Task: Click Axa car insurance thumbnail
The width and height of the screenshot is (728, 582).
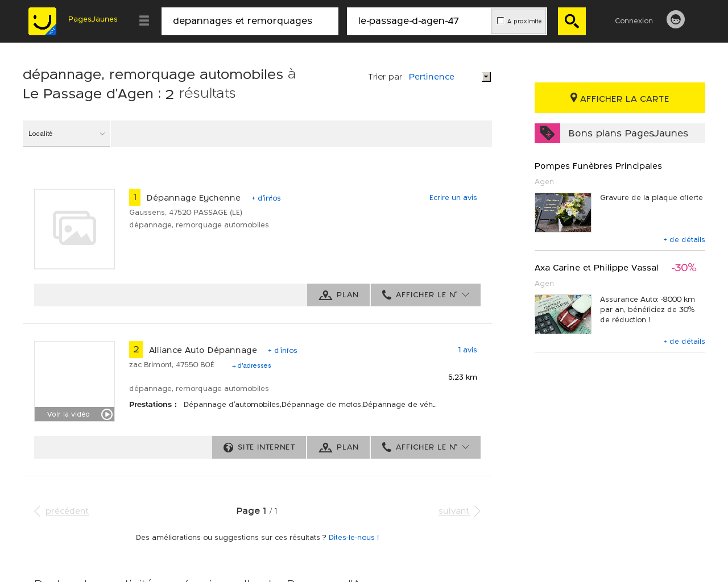Action: 563,314
